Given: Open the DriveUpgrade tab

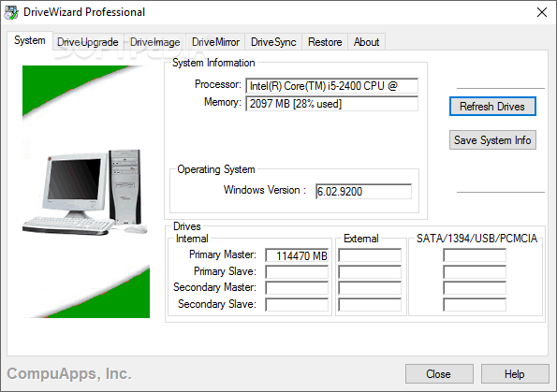Looking at the screenshot, I should (x=88, y=42).
